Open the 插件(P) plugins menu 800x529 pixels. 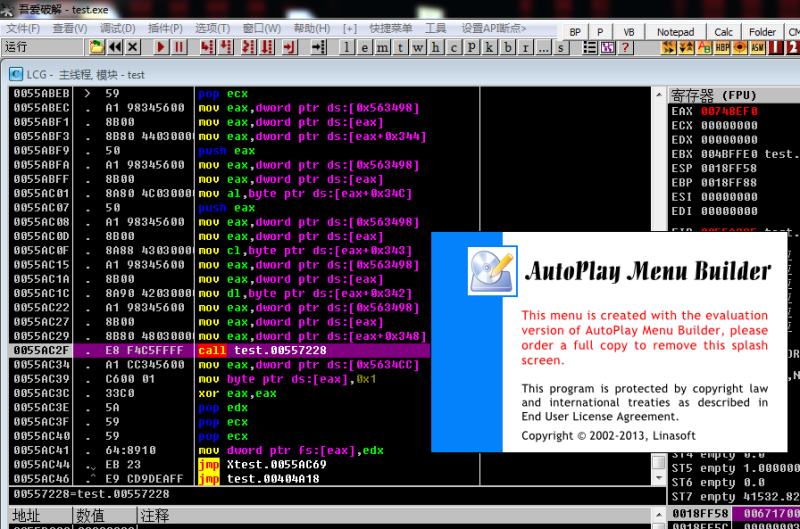[x=164, y=28]
